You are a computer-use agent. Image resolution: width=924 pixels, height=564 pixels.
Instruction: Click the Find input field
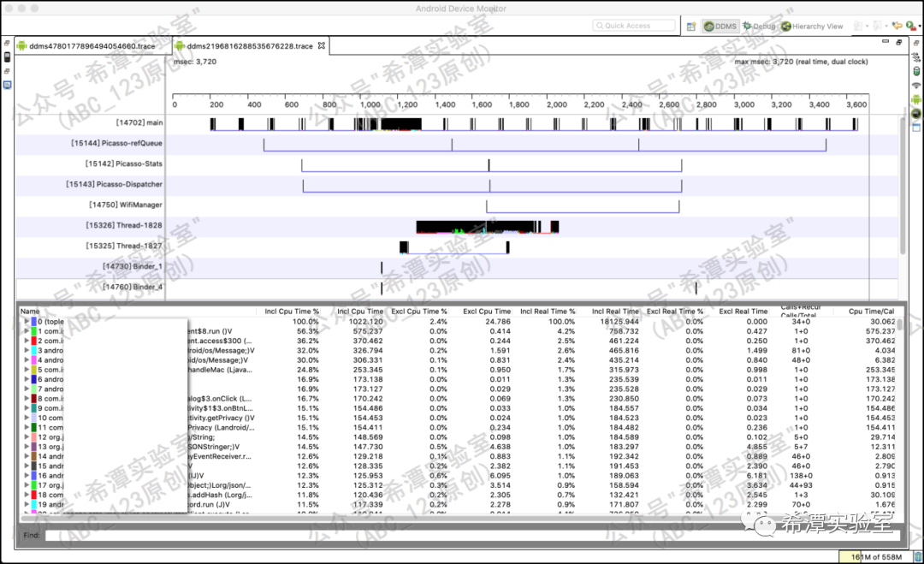[x=462, y=536]
